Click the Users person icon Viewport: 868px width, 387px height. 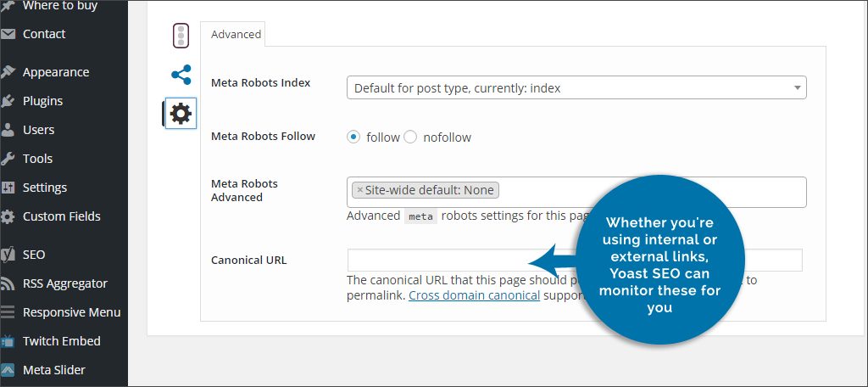8,130
